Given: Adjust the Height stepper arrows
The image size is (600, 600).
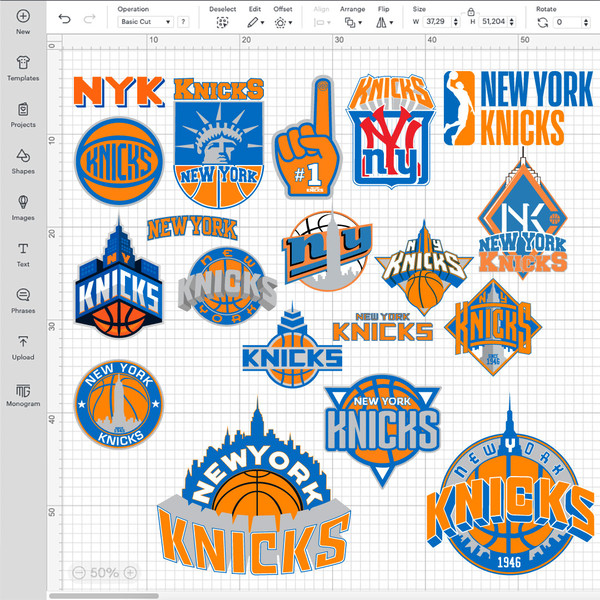Looking at the screenshot, I should tap(512, 22).
